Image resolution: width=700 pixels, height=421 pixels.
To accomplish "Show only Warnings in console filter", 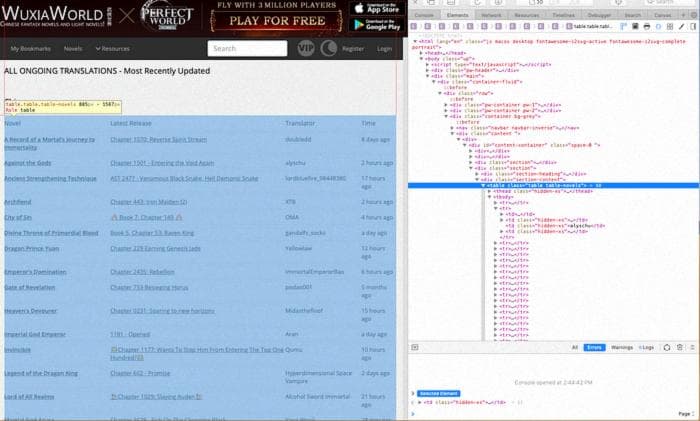I will (x=622, y=347).
